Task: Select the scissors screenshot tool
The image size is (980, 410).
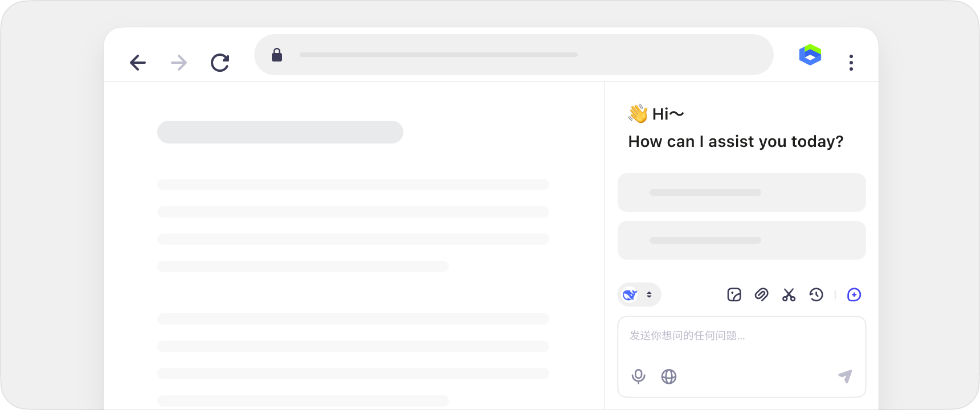Action: tap(789, 294)
